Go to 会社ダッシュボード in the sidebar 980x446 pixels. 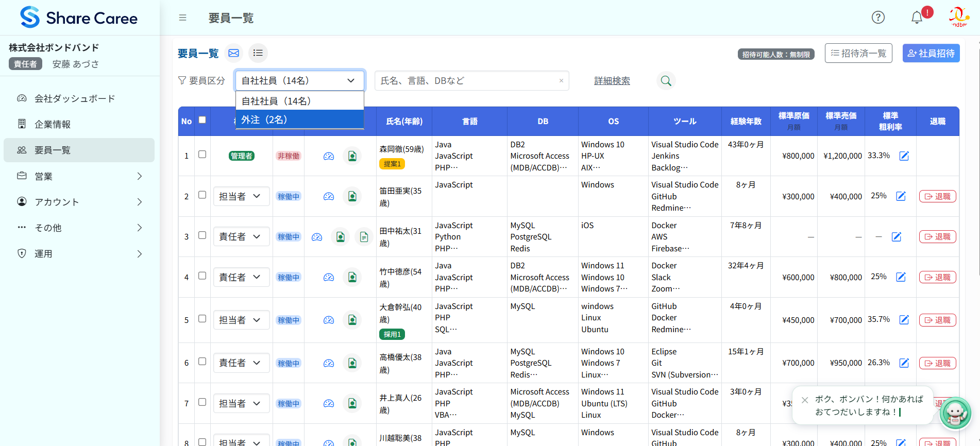click(79, 98)
